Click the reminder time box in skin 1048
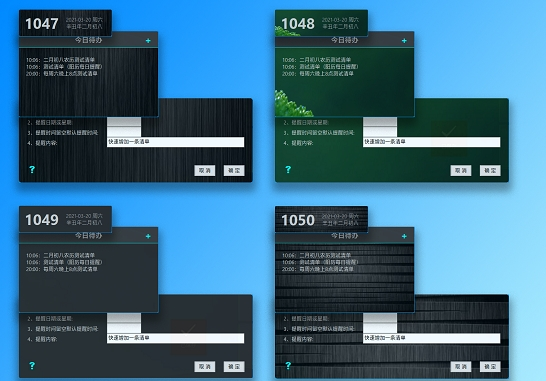The height and width of the screenshot is (381, 546). click(x=380, y=132)
